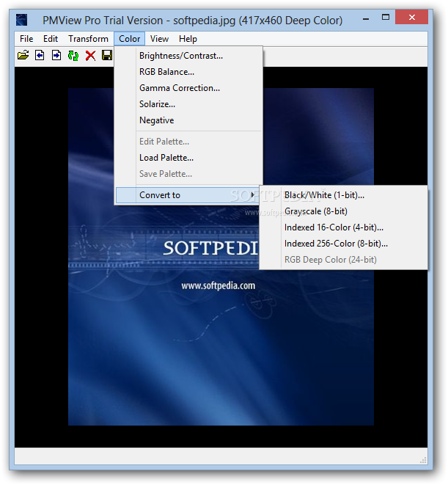Maximize the PMView window
The height and width of the screenshot is (485, 448).
(x=386, y=18)
